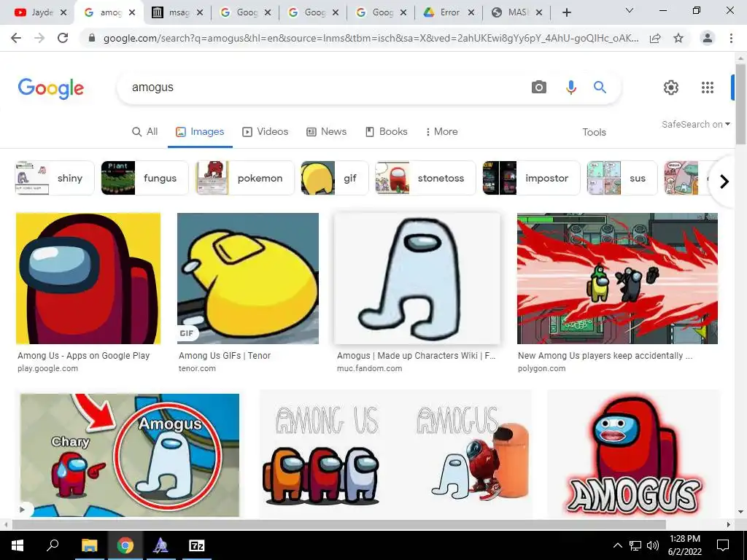Image resolution: width=747 pixels, height=560 pixels.
Task: Open Amogus Made up Characters Wiki link
Action: [x=416, y=356]
